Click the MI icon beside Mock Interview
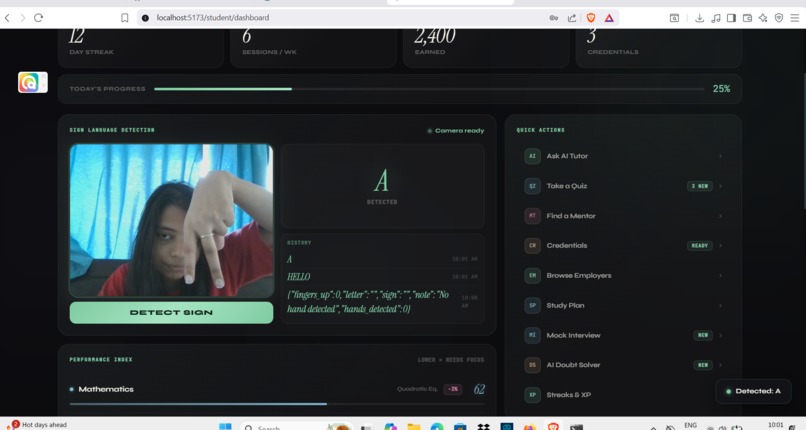Image resolution: width=806 pixels, height=430 pixels. [532, 335]
